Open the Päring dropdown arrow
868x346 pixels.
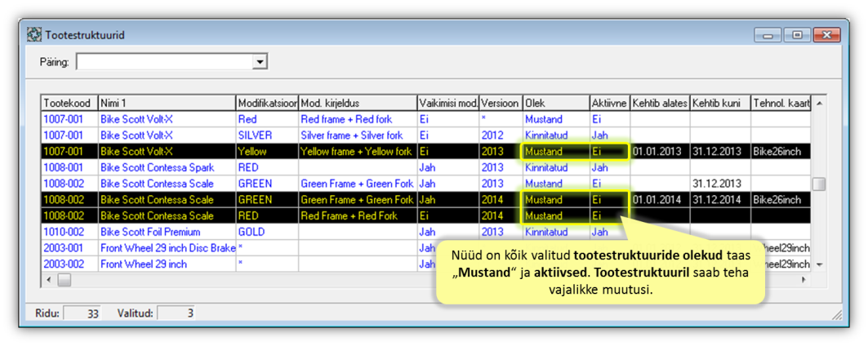pos(259,62)
